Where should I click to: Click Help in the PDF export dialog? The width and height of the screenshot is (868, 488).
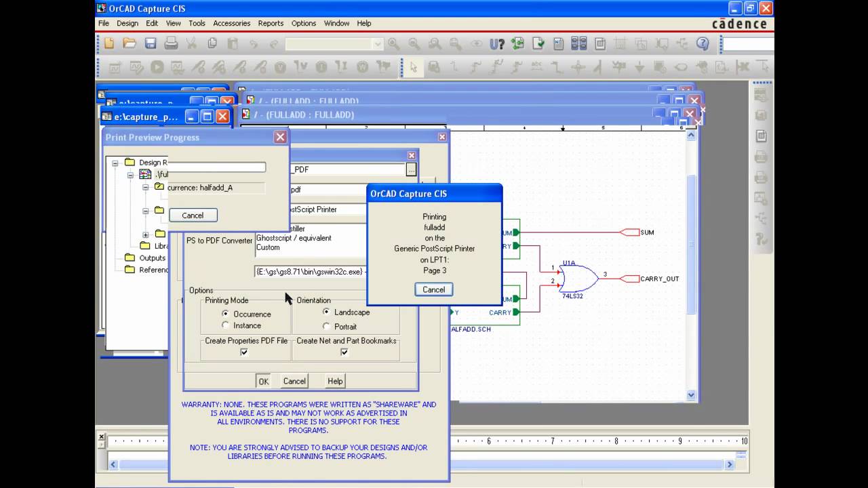335,381
